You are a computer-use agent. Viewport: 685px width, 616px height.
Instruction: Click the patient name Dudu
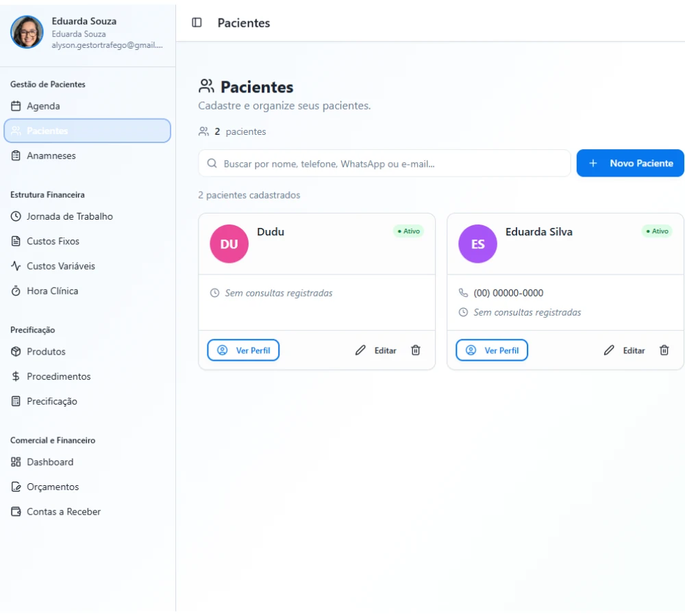point(271,232)
